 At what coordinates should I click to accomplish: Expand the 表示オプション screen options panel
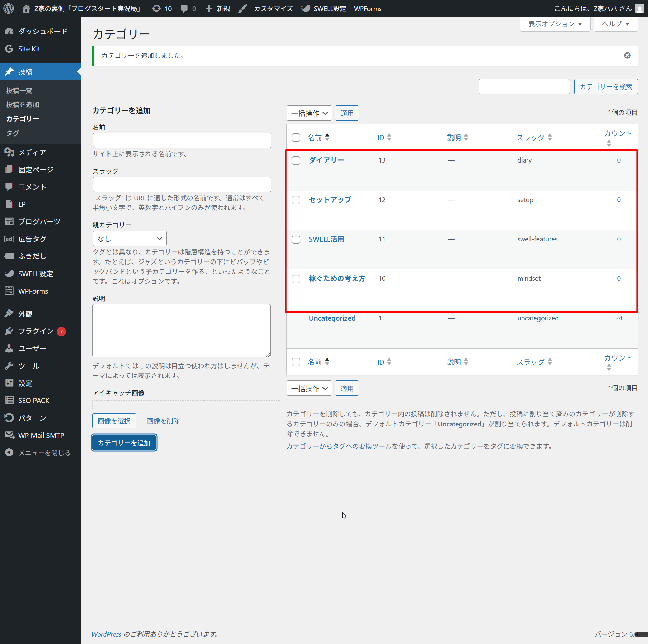point(554,24)
